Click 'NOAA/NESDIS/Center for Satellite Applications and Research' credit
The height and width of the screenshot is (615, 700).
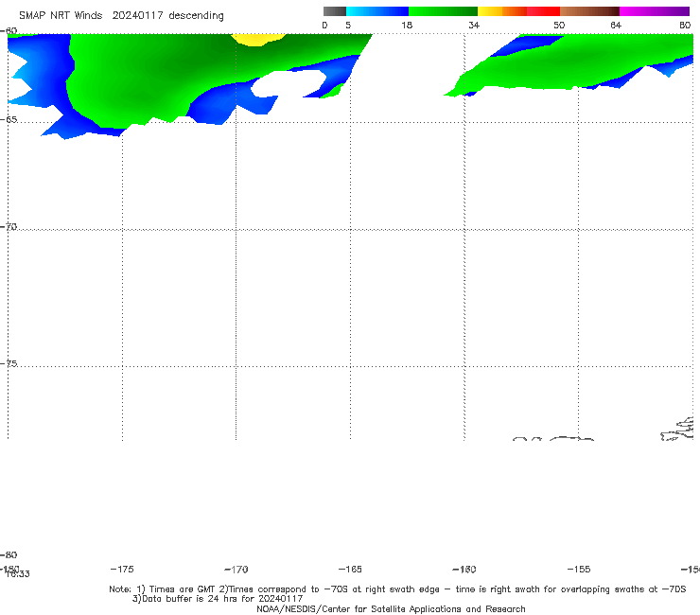(x=391, y=608)
